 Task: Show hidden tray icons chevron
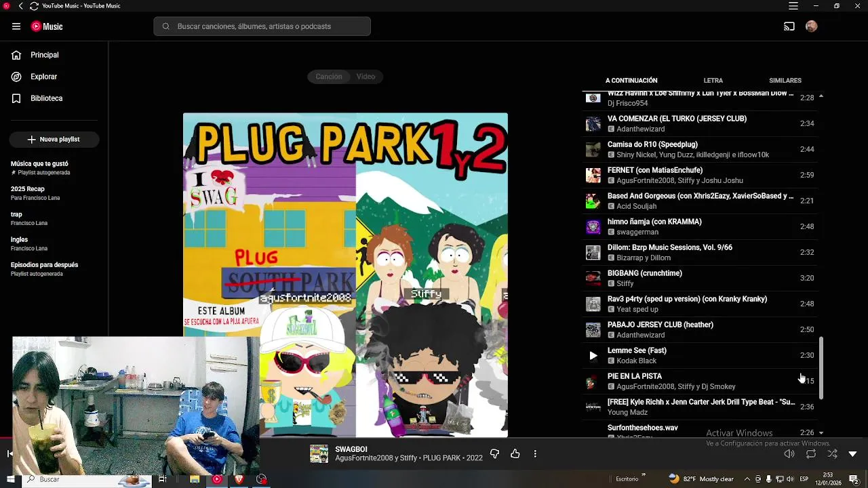pos(747,479)
